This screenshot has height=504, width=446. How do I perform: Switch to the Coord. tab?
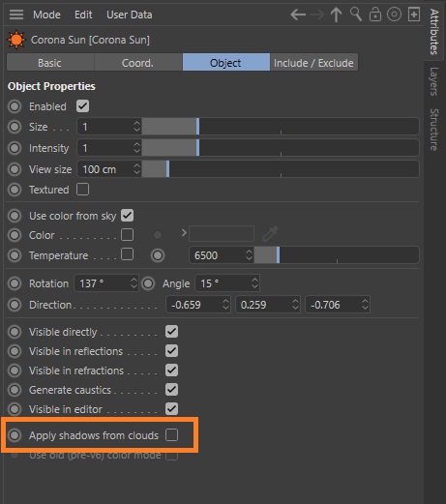pyautogui.click(x=138, y=63)
